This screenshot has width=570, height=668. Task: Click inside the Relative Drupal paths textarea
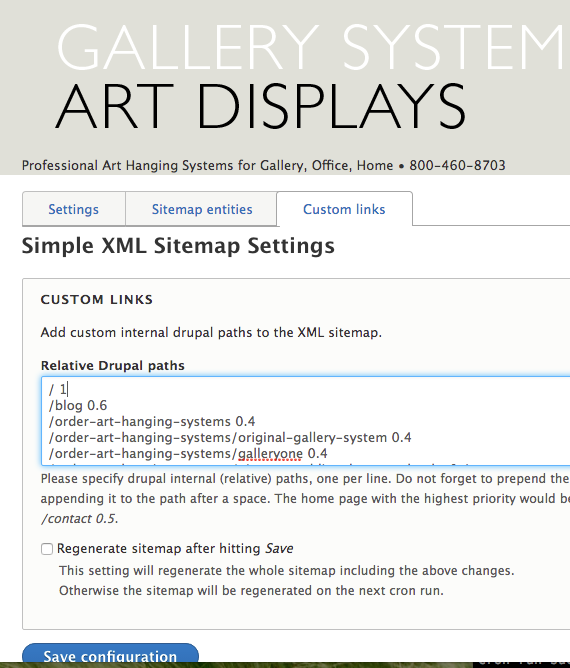[x=305, y=421]
